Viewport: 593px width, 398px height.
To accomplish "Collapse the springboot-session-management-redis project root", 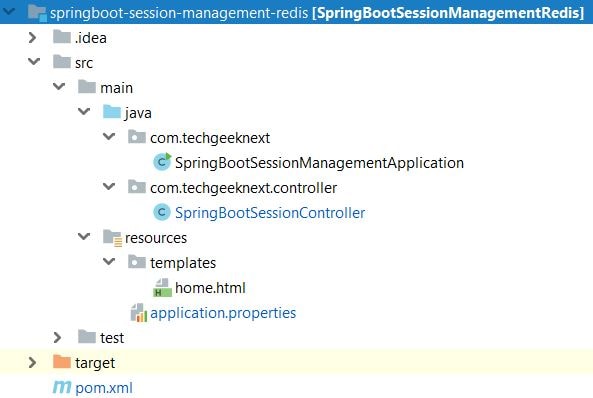I will 9,11.
